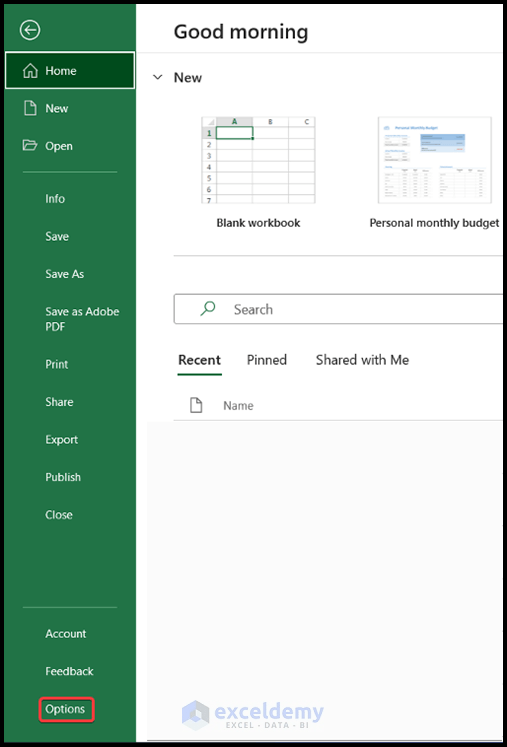Click the magnifier icon in Search
507x747 pixels.
coord(207,309)
